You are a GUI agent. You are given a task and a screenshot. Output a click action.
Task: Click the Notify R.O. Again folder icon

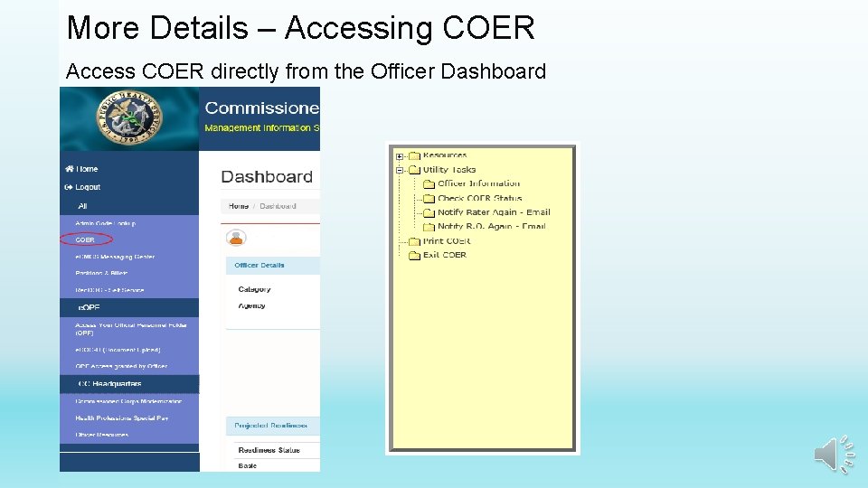click(429, 226)
